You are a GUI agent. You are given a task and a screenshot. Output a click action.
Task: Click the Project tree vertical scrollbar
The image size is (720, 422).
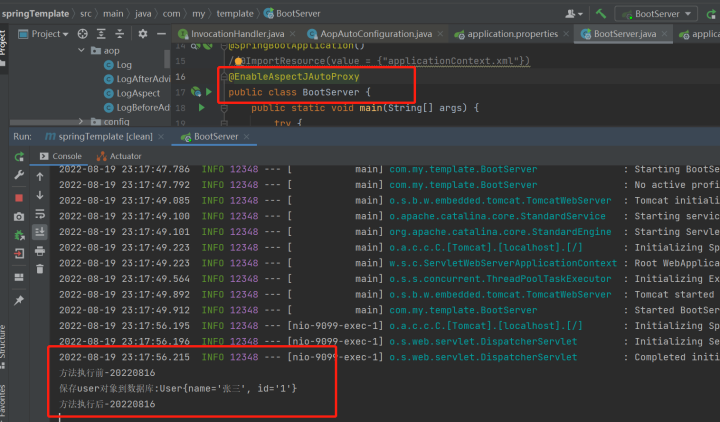pyautogui.click(x=167, y=59)
